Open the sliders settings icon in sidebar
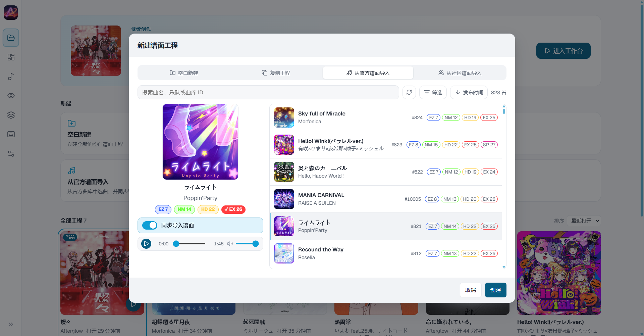This screenshot has width=644, height=336. (x=11, y=154)
